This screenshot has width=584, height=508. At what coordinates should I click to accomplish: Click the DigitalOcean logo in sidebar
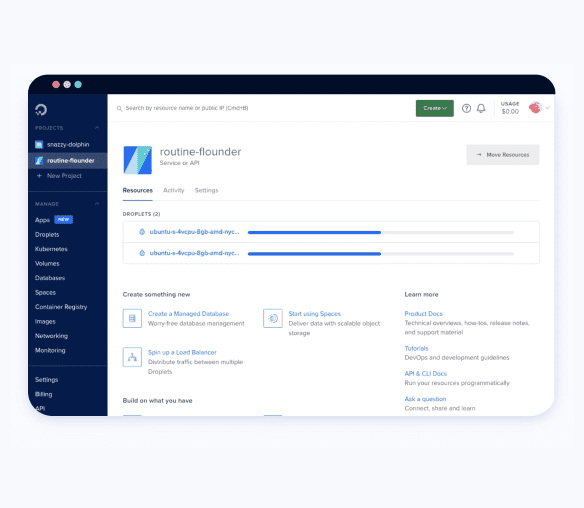click(x=41, y=109)
